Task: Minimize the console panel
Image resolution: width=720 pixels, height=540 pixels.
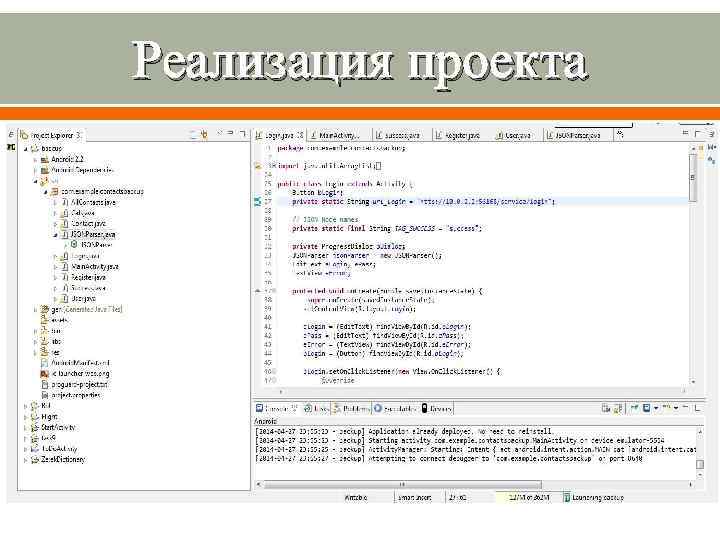Action: (x=686, y=407)
